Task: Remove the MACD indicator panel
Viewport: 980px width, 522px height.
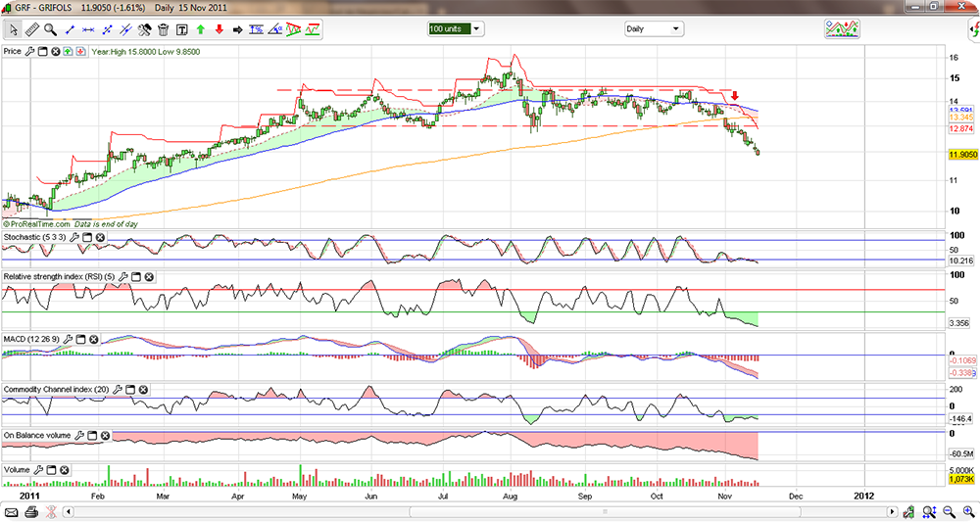Action: [x=93, y=339]
